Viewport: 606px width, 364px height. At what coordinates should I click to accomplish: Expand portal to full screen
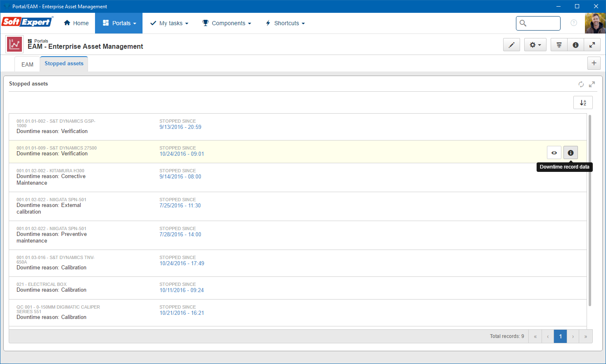click(x=592, y=45)
